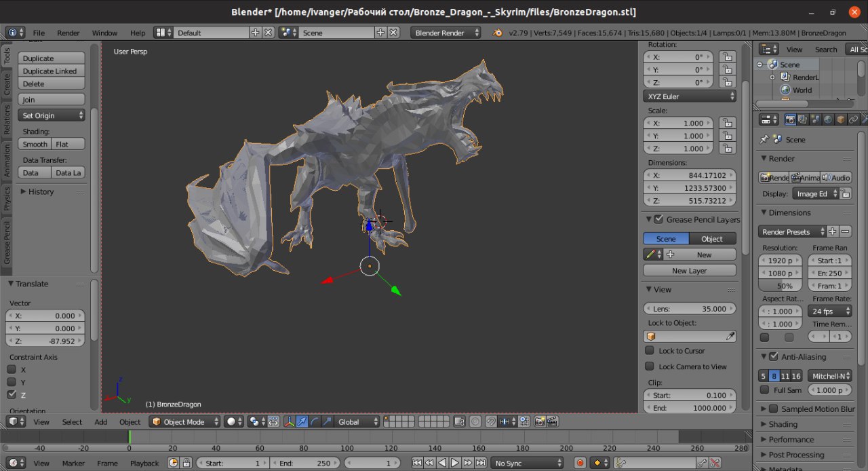Switch to the Create tab in tool shelf
This screenshot has width=868, height=471.
pyautogui.click(x=7, y=85)
